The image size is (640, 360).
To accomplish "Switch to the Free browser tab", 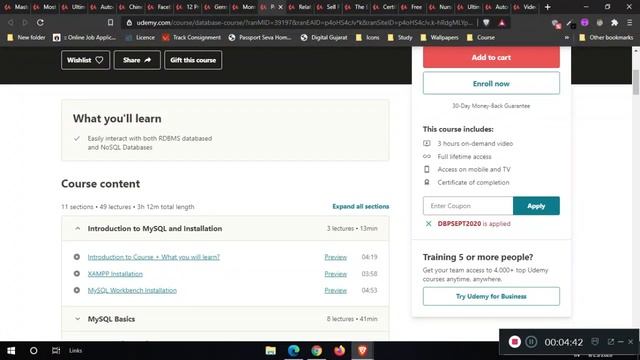I will (412, 7).
